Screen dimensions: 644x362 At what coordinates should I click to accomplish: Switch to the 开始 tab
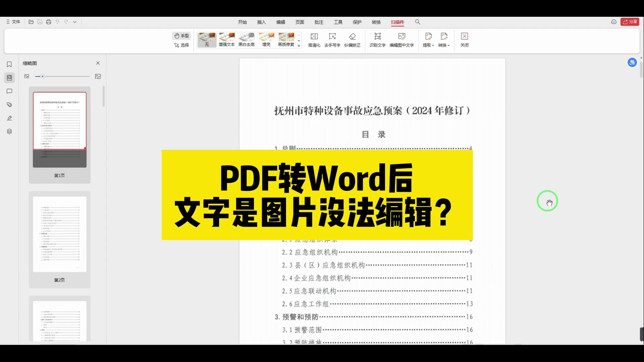(x=243, y=22)
